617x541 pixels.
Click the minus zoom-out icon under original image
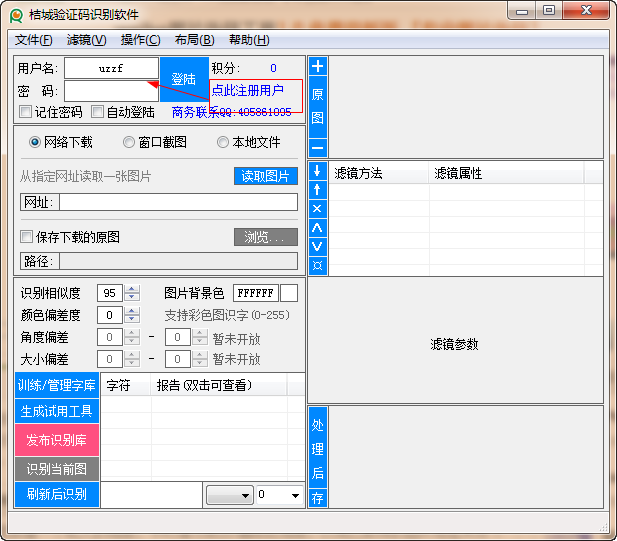pos(318,148)
